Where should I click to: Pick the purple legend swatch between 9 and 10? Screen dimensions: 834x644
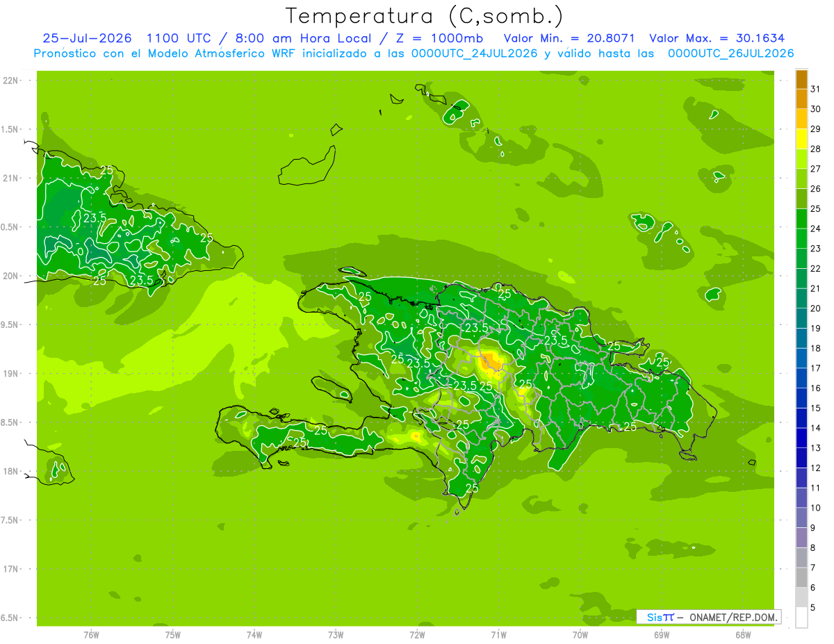[801, 518]
